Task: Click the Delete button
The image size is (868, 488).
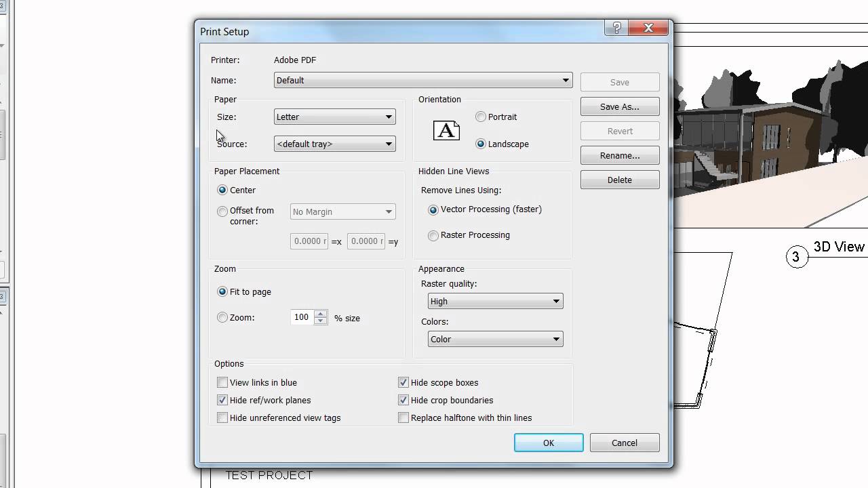Action: (x=620, y=180)
